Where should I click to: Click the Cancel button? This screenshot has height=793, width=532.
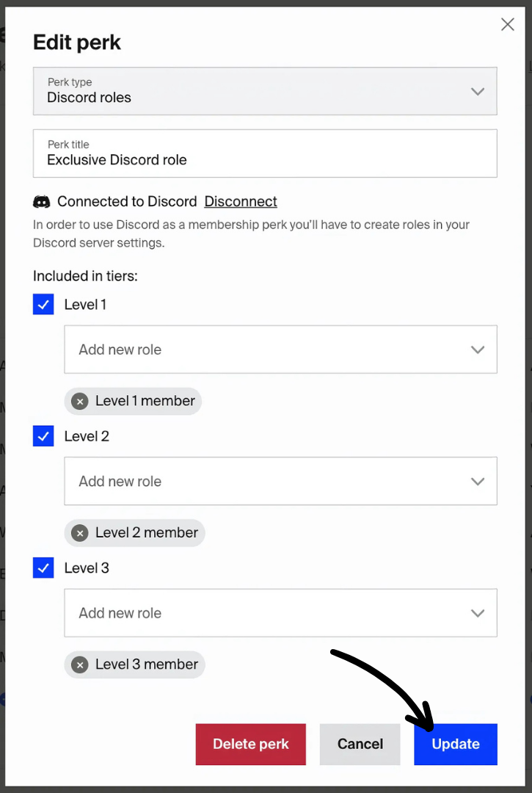(360, 744)
